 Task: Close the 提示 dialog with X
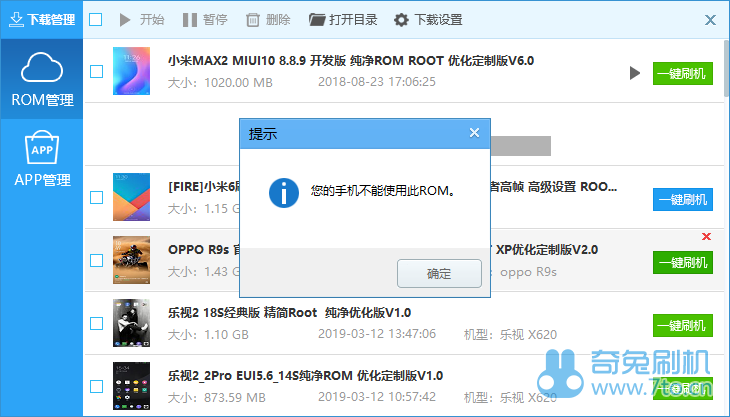(x=474, y=133)
